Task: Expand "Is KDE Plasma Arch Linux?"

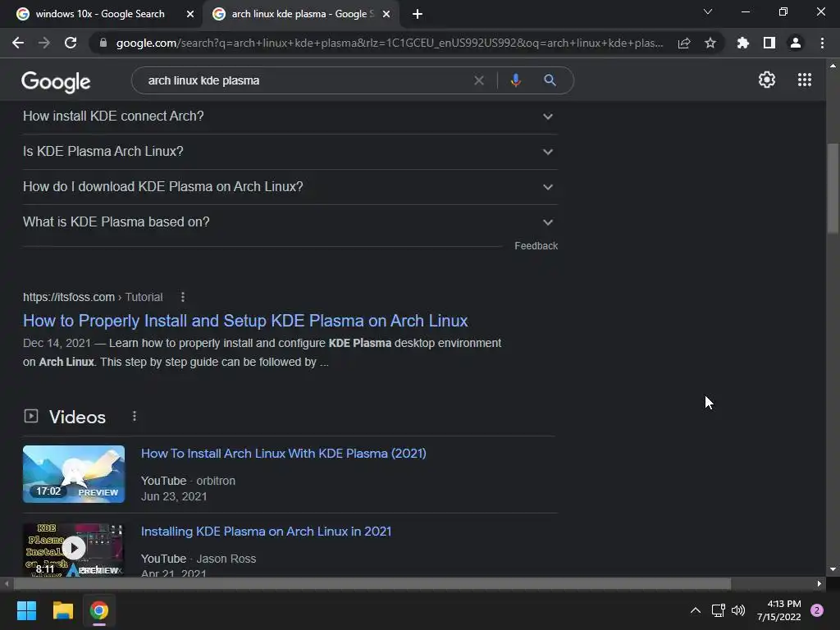Action: point(290,152)
